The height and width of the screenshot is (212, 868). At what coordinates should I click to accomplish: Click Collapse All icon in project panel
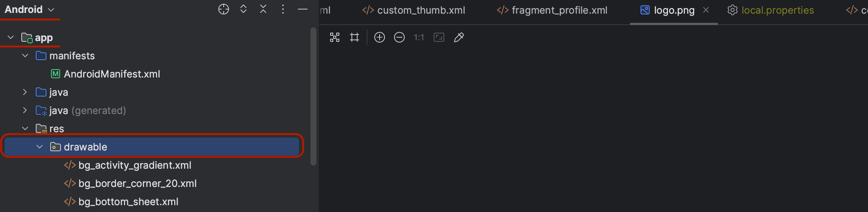(x=263, y=9)
